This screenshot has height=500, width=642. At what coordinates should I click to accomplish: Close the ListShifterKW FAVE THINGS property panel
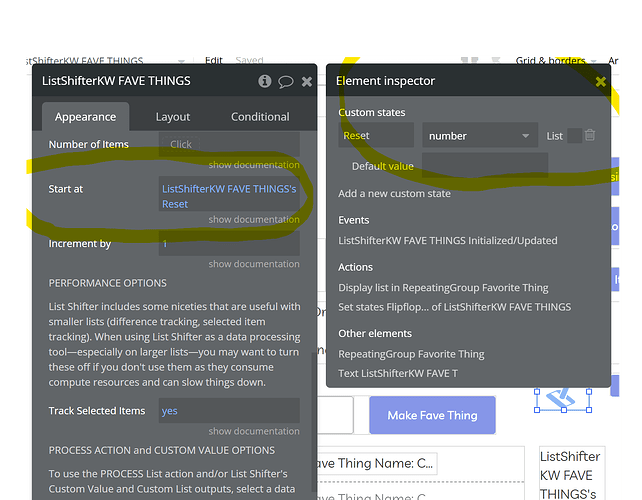pos(307,81)
